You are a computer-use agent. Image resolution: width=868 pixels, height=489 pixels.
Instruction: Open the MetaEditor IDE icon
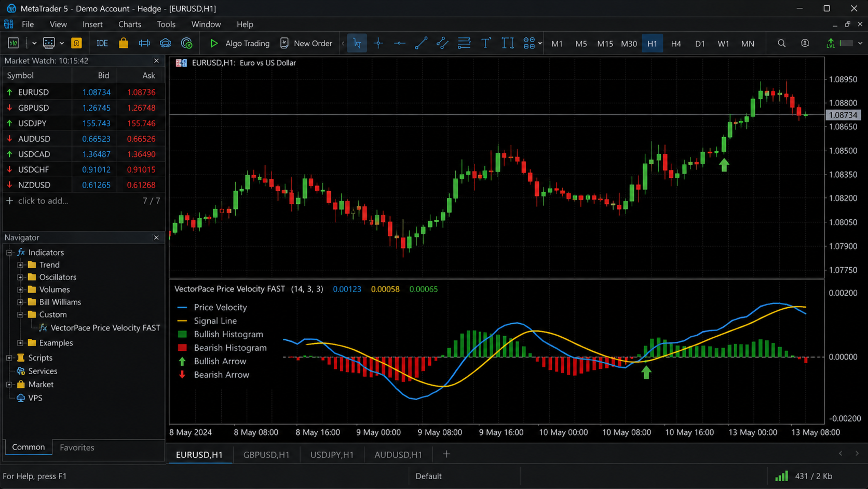pyautogui.click(x=102, y=44)
